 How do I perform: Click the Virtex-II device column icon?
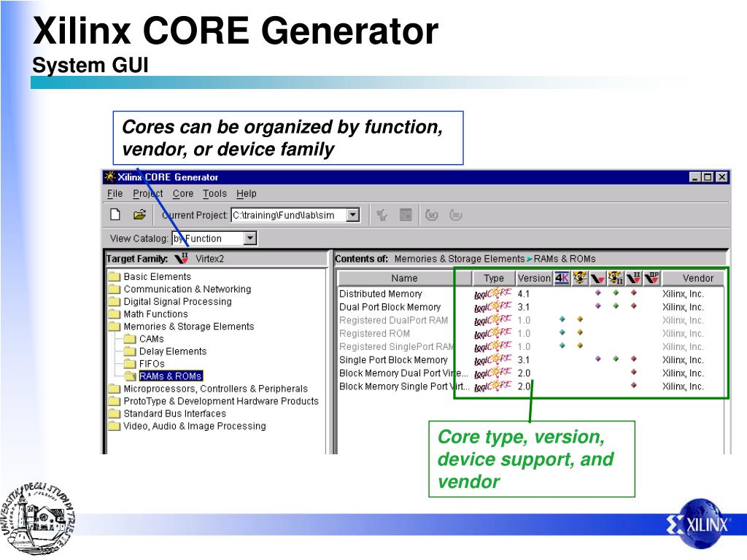tap(634, 278)
